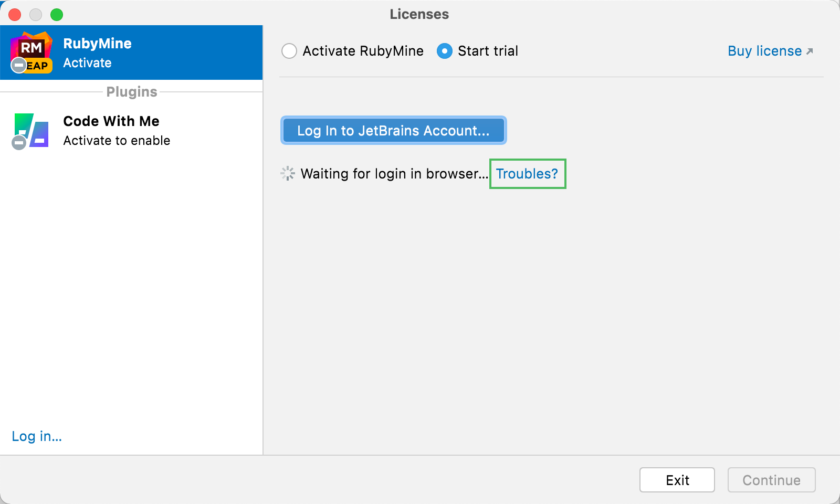Select the Activate RubyMine radio button

(x=289, y=51)
